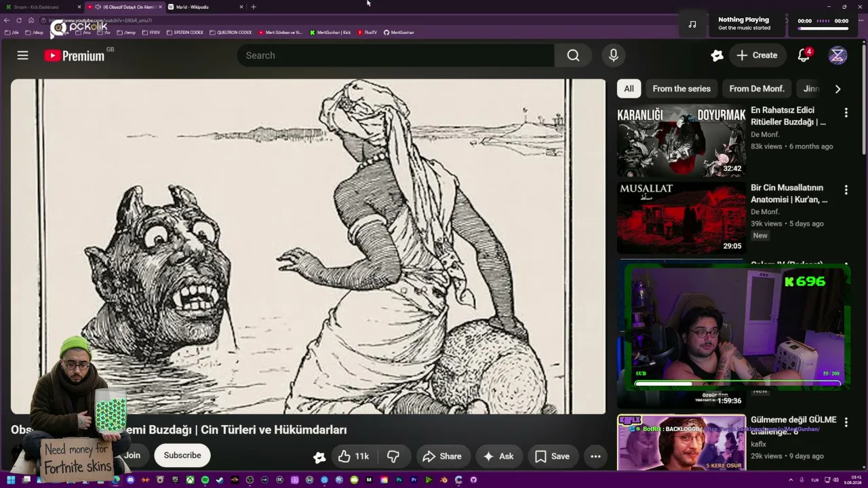Click the YouTube search field
Image resolution: width=868 pixels, height=488 pixels.
tap(395, 56)
